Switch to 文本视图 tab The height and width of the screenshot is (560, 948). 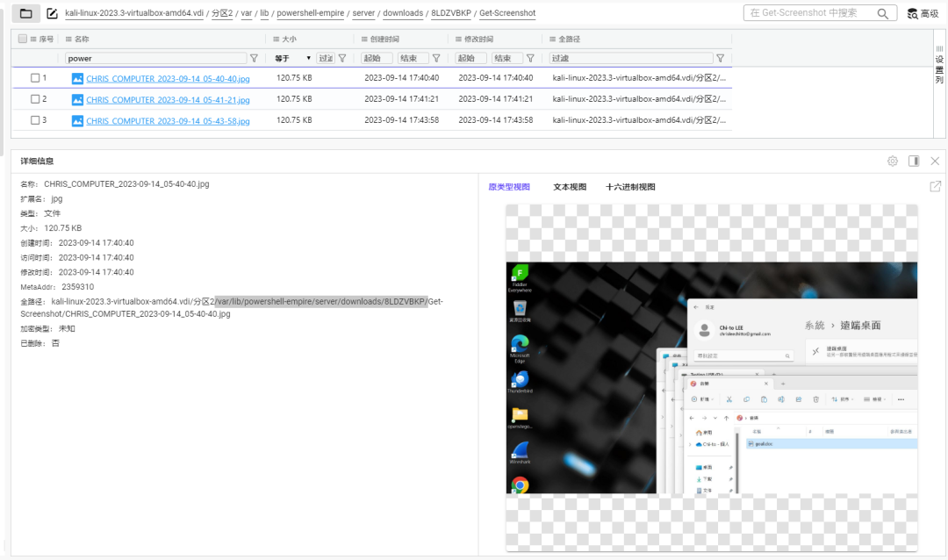click(x=570, y=187)
